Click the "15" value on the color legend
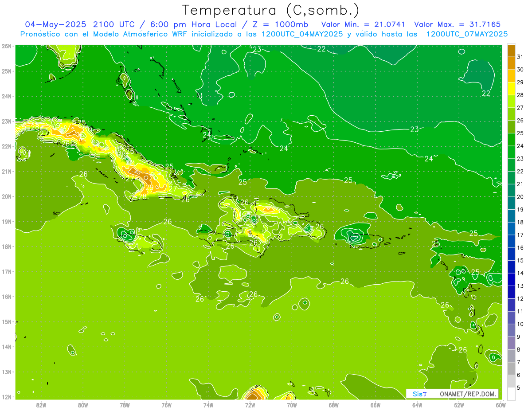 520,260
